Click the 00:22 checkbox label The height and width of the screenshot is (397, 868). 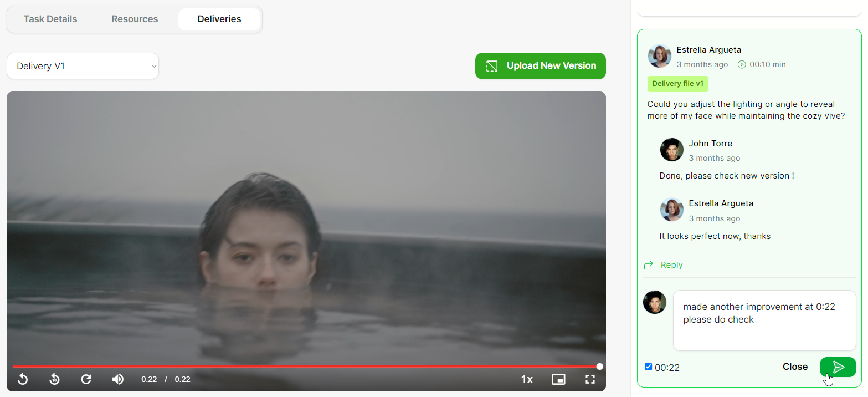pos(667,367)
